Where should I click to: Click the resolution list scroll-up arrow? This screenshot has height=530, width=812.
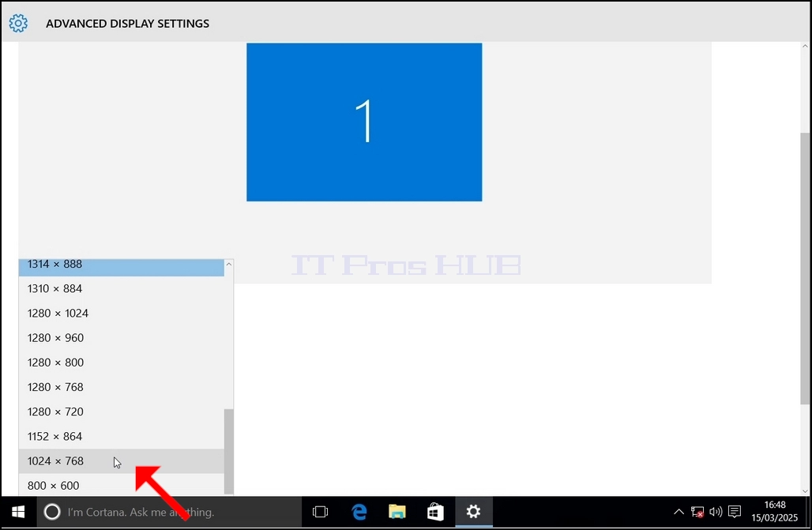point(229,265)
